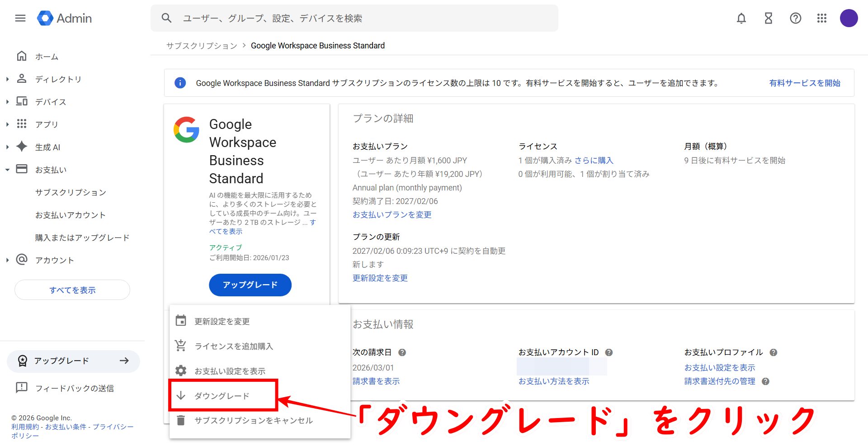This screenshot has height=447, width=868.
Task: Open the help question mark icon
Action: coord(795,18)
